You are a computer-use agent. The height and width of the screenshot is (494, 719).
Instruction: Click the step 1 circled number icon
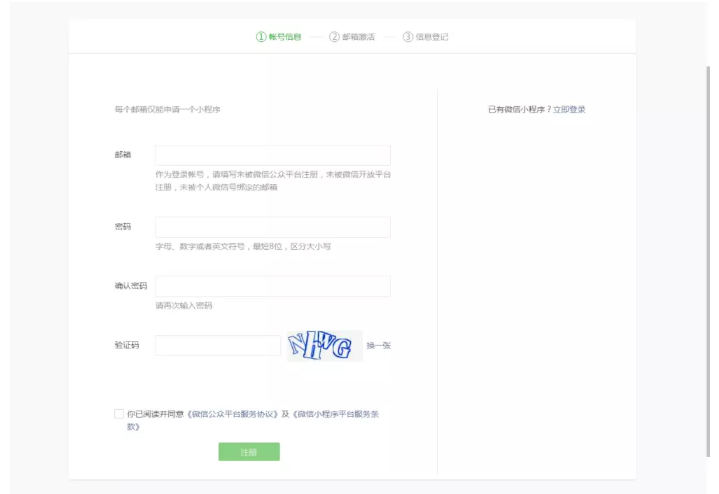(x=261, y=37)
